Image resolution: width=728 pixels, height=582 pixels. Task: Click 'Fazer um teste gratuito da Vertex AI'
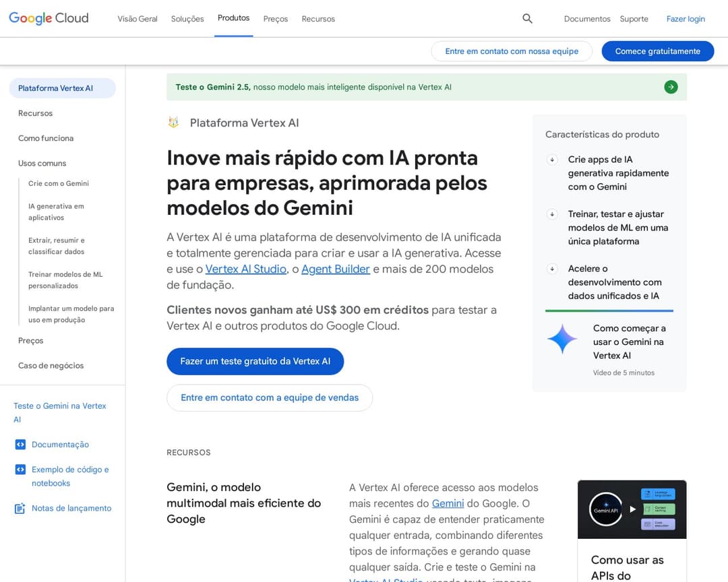(x=255, y=361)
